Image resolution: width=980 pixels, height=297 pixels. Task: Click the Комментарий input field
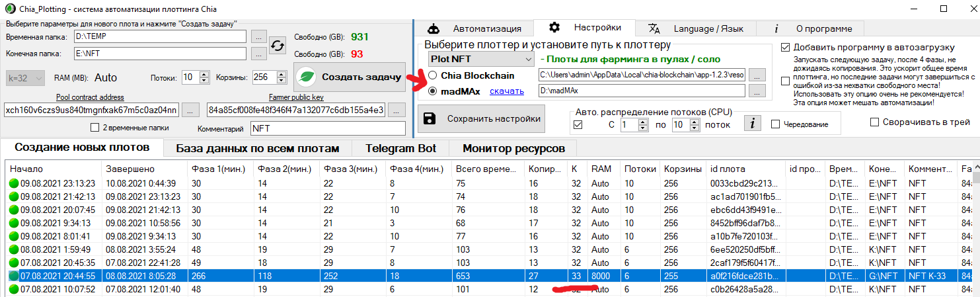pyautogui.click(x=327, y=128)
